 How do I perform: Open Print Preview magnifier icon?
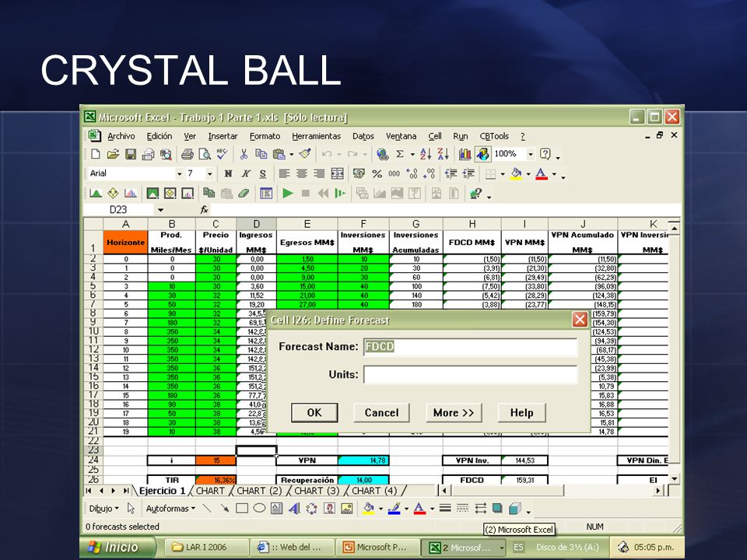point(205,154)
